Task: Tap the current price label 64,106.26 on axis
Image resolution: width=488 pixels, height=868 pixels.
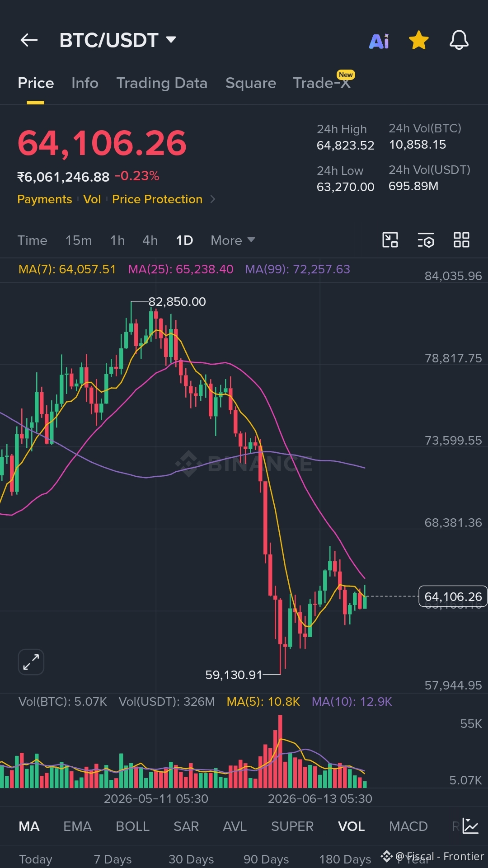Action: pos(453,596)
